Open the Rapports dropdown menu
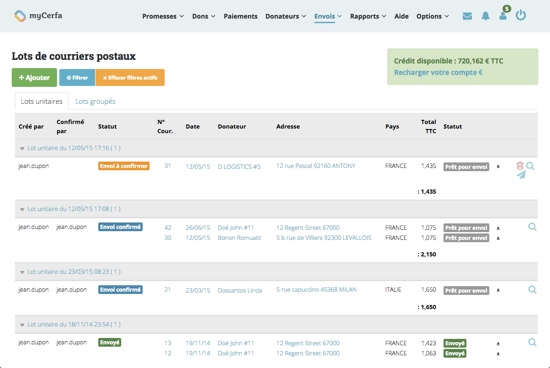The image size is (550, 368). point(368,16)
